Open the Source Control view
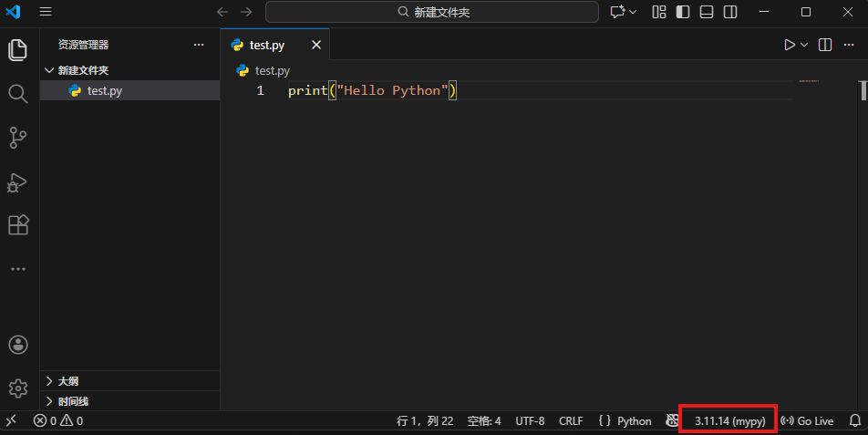Viewport: 868px width, 435px height. pyautogui.click(x=18, y=138)
